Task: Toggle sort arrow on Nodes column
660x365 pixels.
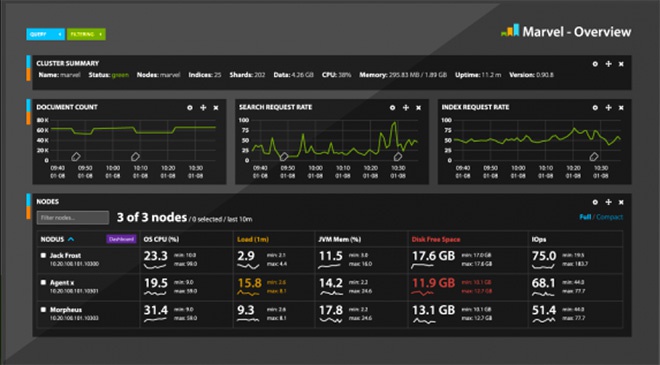Action: tap(71, 239)
